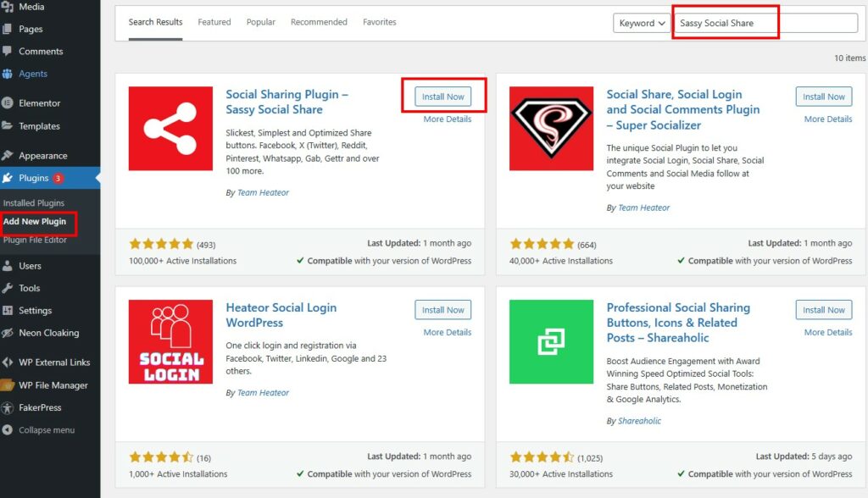Click '30,000+ Active Installations' text
Screen dimensions: 868x498
pyautogui.click(x=561, y=473)
